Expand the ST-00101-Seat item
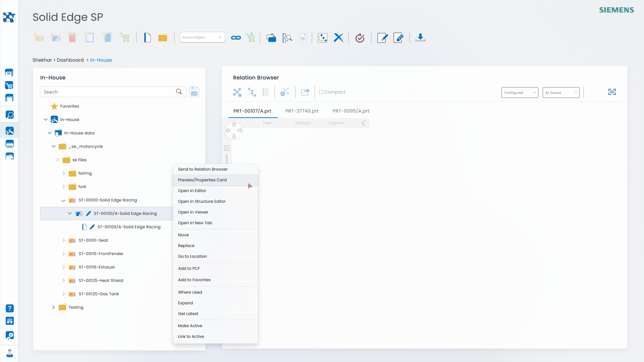This screenshot has width=644, height=362. (64, 240)
